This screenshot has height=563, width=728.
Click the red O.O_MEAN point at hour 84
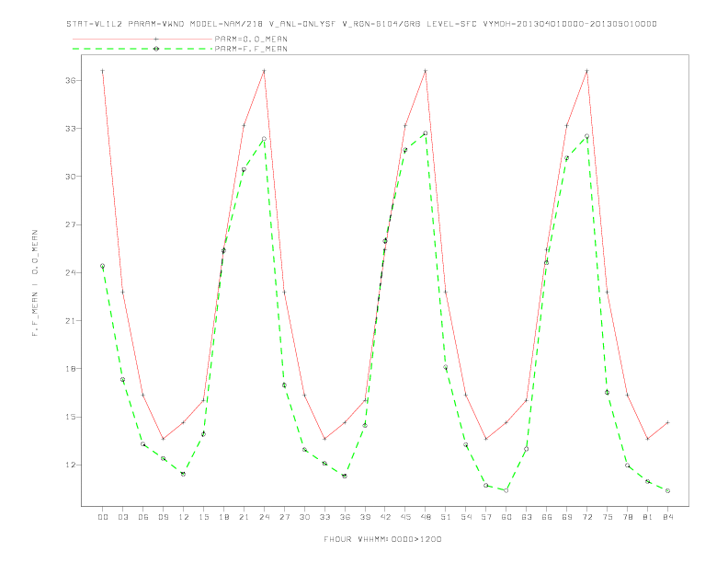click(x=667, y=423)
